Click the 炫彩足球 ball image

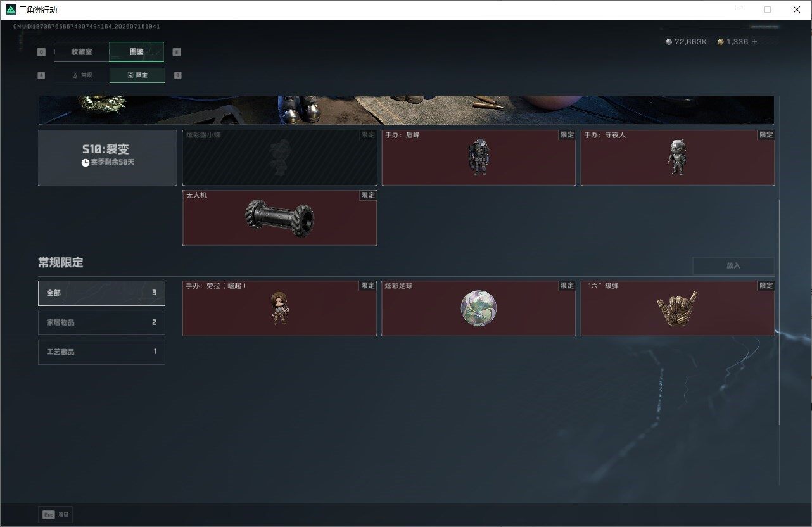click(478, 308)
